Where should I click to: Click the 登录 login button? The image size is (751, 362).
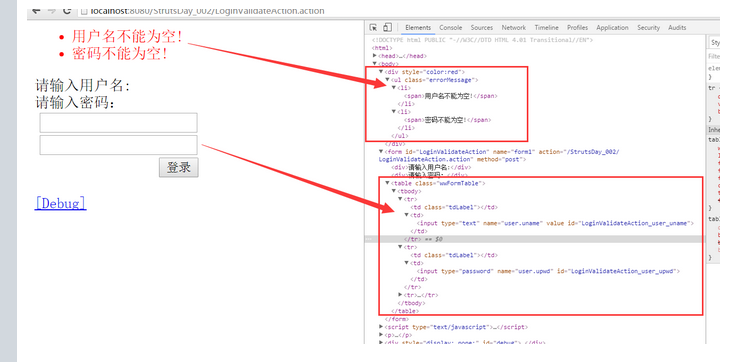click(x=179, y=168)
